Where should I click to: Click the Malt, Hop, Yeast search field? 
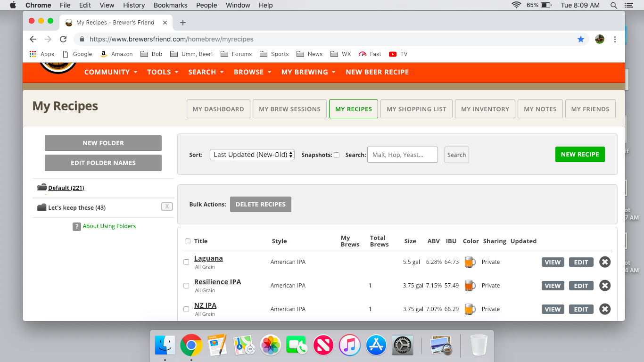402,155
